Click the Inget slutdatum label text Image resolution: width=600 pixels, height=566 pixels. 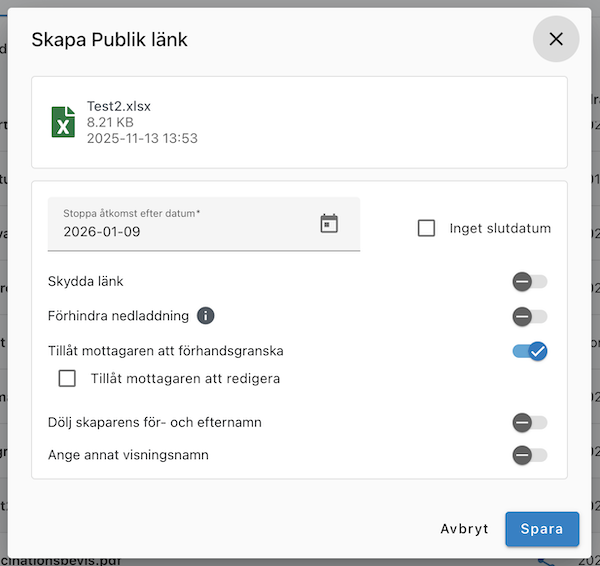(500, 228)
